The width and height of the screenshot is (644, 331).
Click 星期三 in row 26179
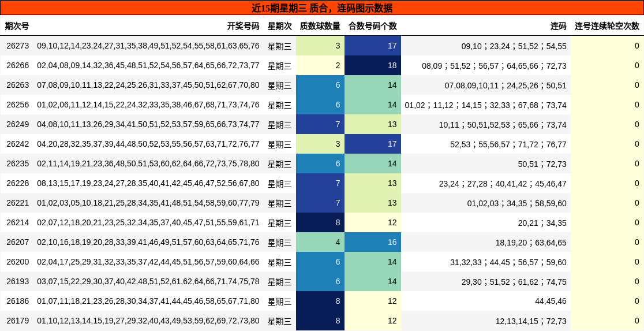[280, 321]
